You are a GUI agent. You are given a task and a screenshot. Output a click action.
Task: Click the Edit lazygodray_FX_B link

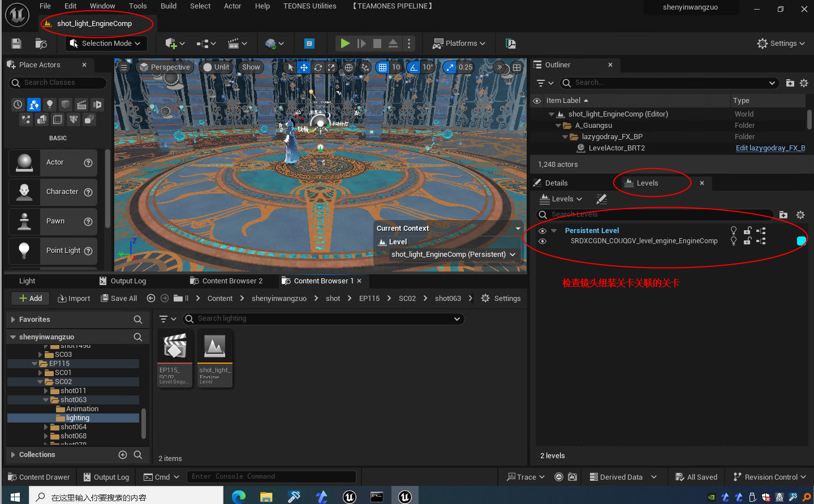pos(770,148)
